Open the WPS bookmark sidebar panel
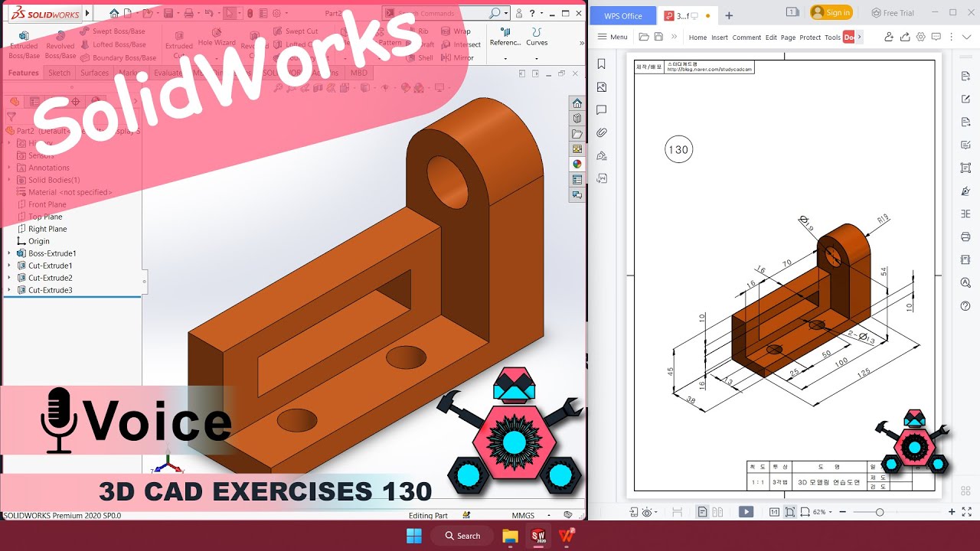The width and height of the screenshot is (980, 551). pyautogui.click(x=602, y=64)
